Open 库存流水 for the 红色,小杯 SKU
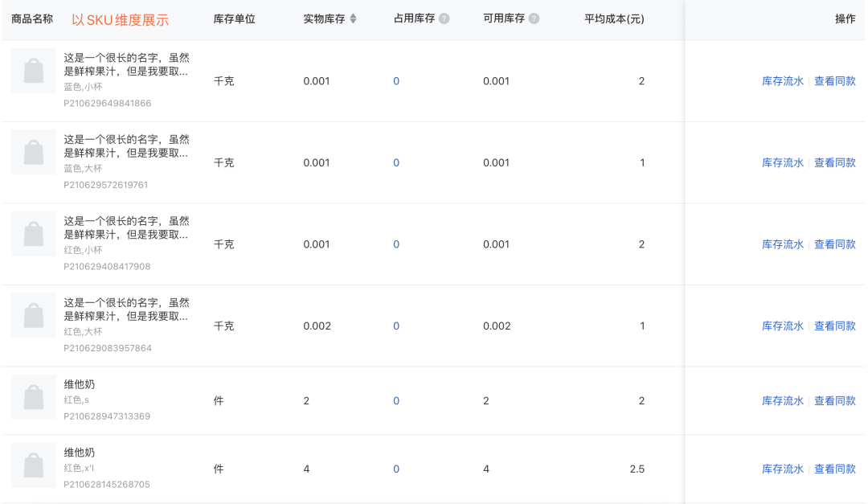868x504 pixels. click(781, 244)
